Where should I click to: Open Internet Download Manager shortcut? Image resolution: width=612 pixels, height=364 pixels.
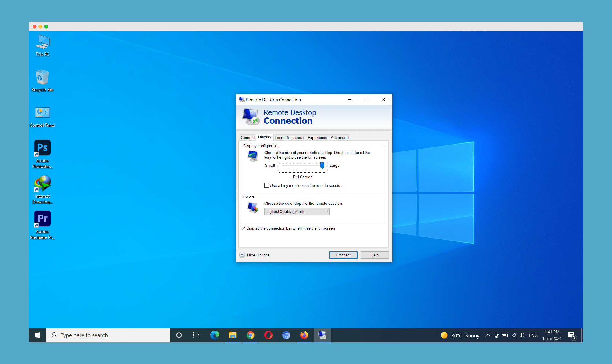coord(42,184)
